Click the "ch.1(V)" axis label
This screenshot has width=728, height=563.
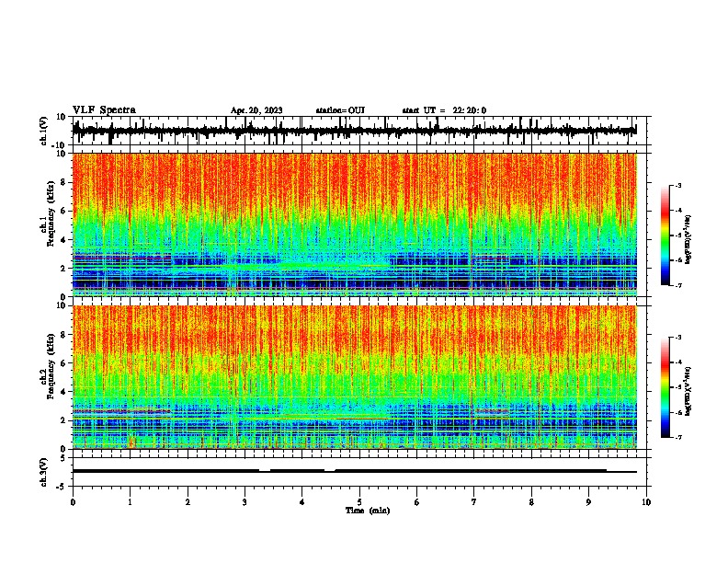coord(44,131)
